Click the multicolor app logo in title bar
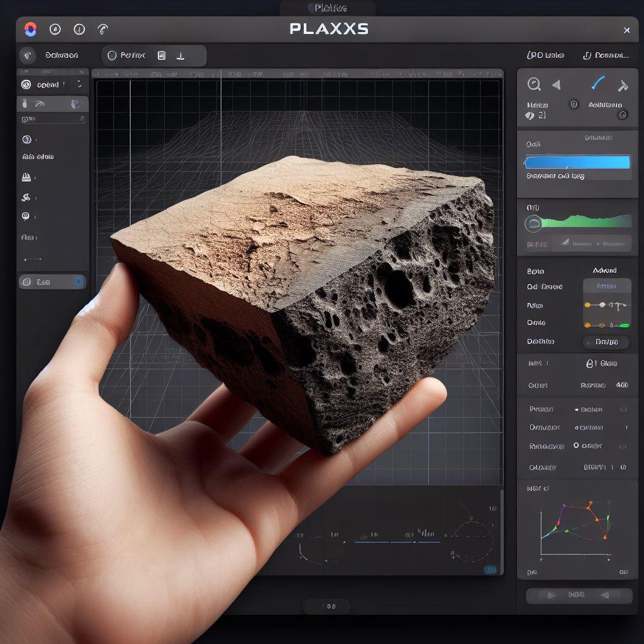644x644 pixels. click(30, 29)
